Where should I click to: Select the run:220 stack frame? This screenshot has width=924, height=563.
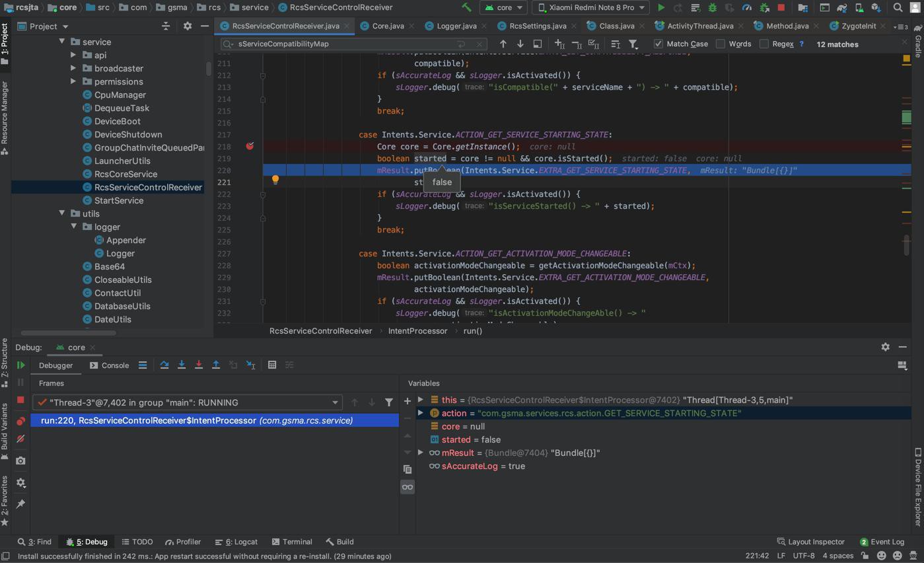click(215, 420)
